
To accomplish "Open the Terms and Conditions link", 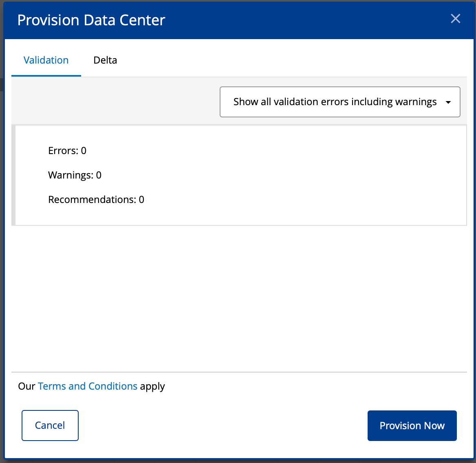I will point(88,386).
